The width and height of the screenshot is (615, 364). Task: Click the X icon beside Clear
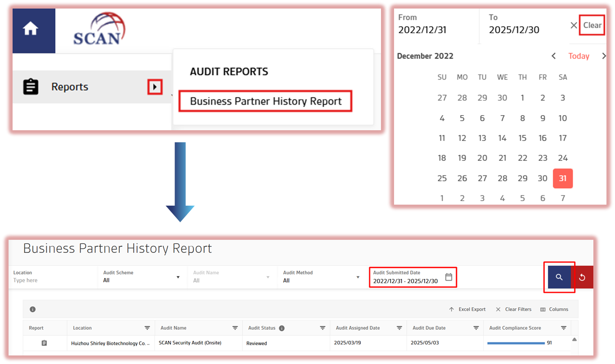[x=573, y=25]
